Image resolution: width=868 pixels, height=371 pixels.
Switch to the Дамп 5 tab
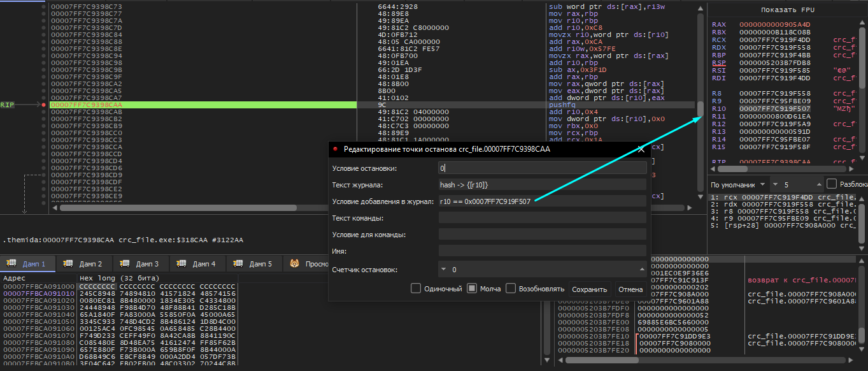click(254, 263)
